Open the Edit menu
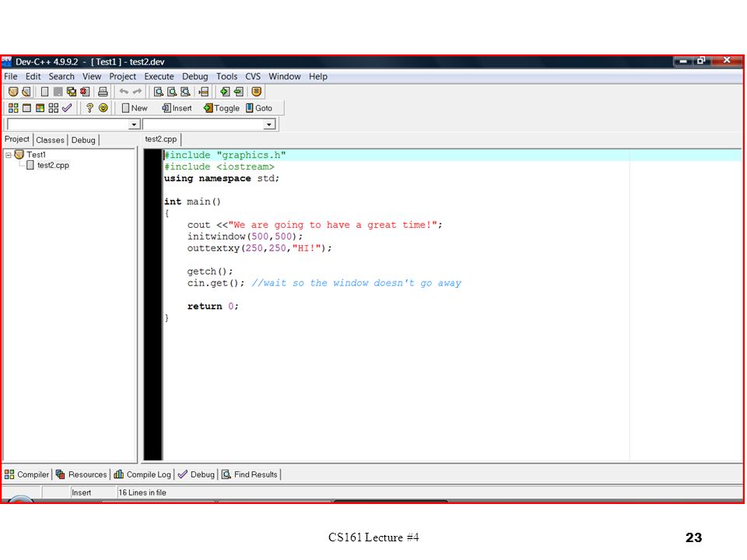This screenshot has width=747, height=560. (x=33, y=76)
